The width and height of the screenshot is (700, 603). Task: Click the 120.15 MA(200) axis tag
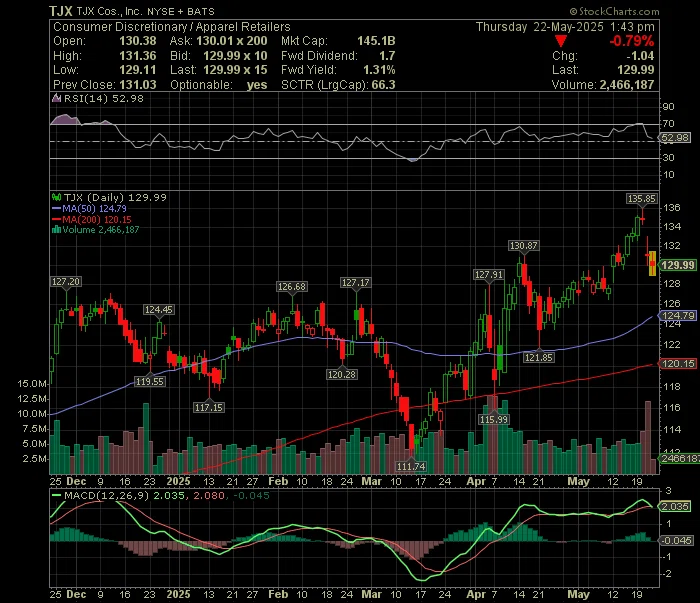(678, 364)
